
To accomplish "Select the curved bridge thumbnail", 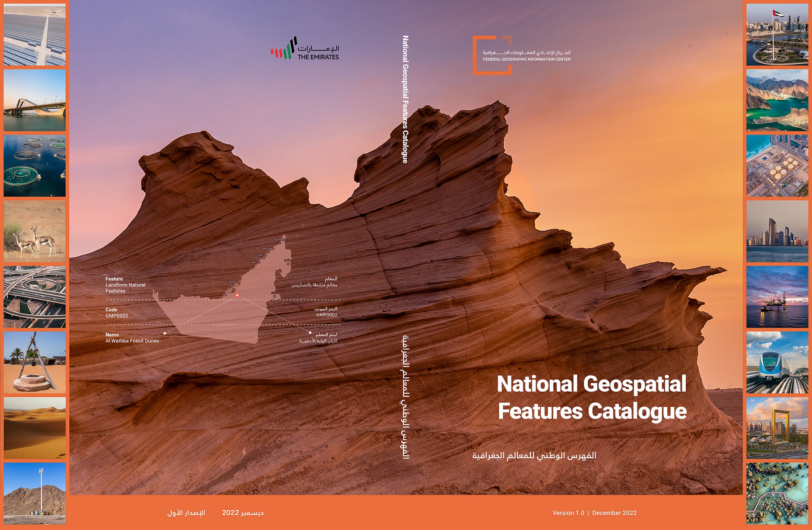I will 35,100.
